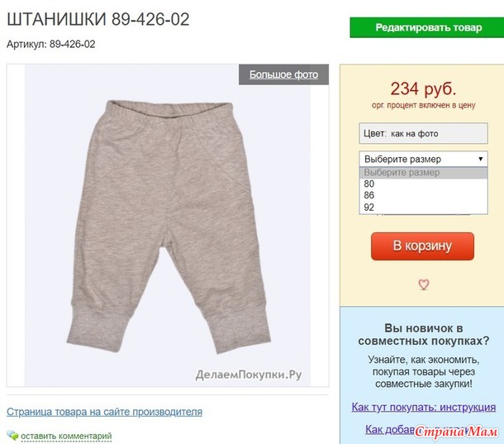Click 'оставить комментарий' link

click(66, 437)
